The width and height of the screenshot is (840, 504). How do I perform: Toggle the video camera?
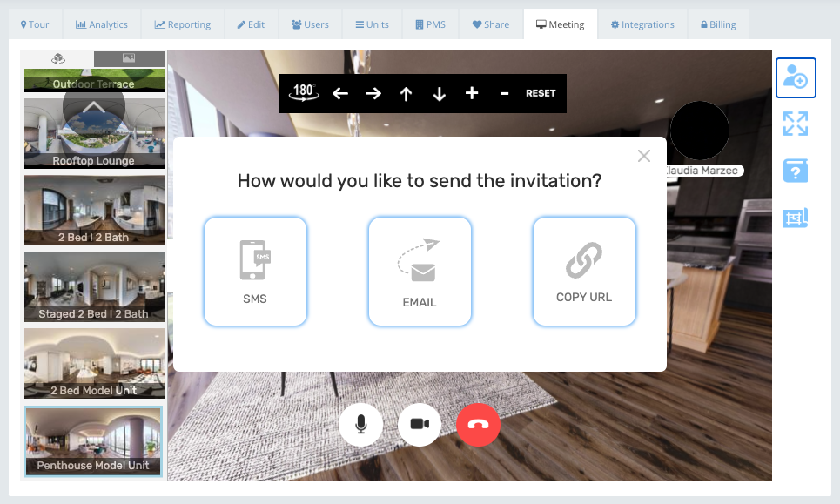point(420,424)
